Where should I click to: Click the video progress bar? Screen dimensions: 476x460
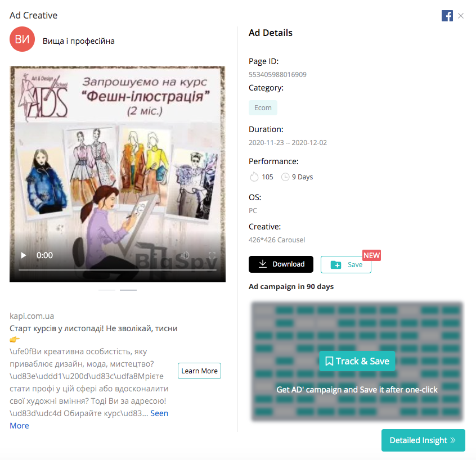point(118,269)
